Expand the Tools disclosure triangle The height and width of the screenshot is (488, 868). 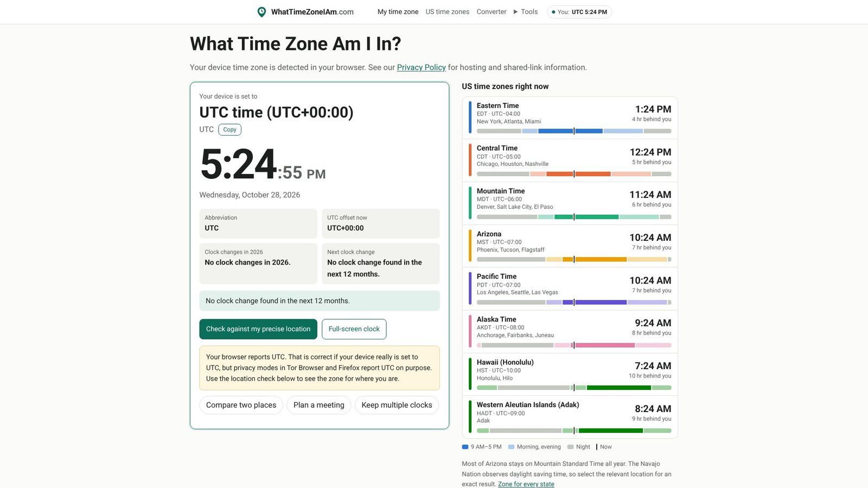tap(515, 12)
